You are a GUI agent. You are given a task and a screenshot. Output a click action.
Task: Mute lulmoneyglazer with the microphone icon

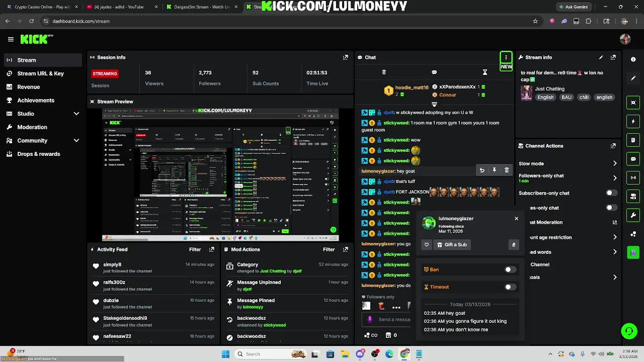(x=513, y=245)
